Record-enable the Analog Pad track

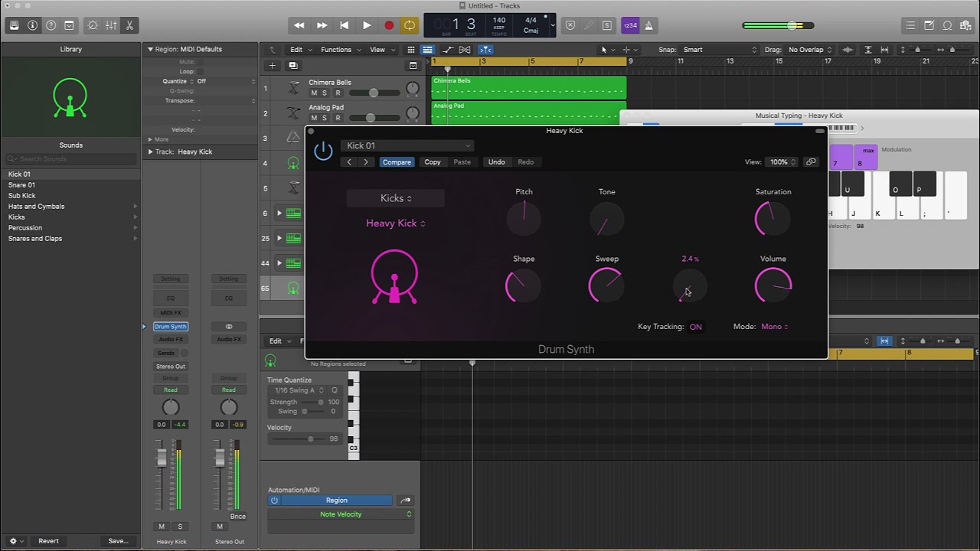coord(338,118)
